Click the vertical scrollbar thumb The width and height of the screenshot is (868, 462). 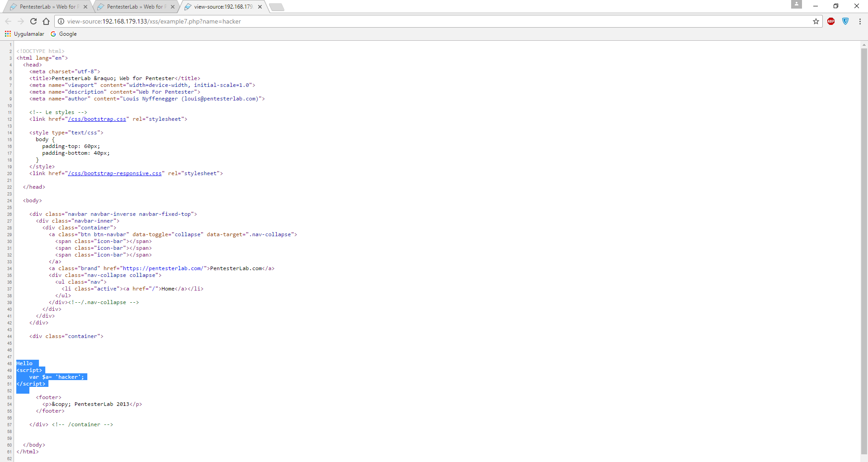(864, 251)
